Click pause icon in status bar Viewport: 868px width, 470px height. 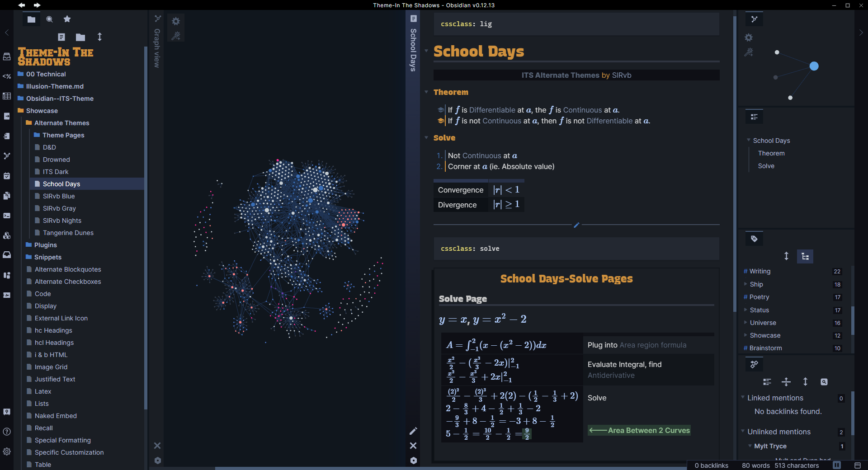(837, 465)
